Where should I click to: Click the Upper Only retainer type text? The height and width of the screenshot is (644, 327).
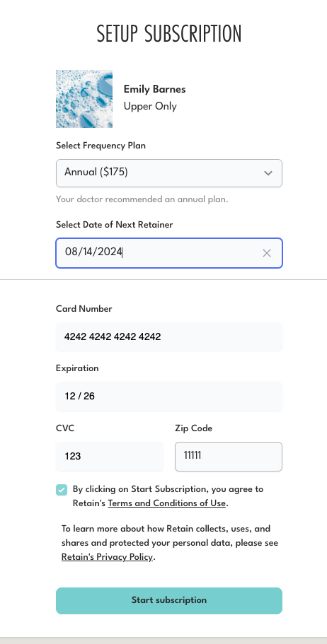(x=150, y=106)
